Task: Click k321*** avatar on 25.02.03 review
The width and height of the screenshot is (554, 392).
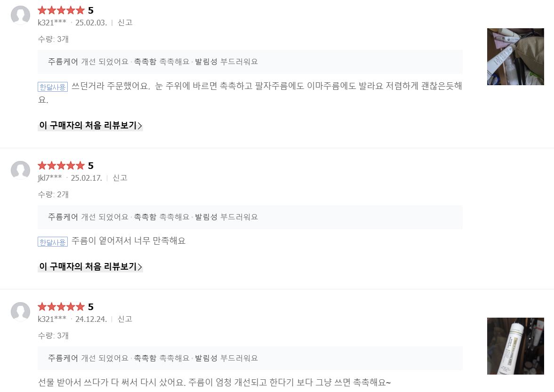Action: 20,15
